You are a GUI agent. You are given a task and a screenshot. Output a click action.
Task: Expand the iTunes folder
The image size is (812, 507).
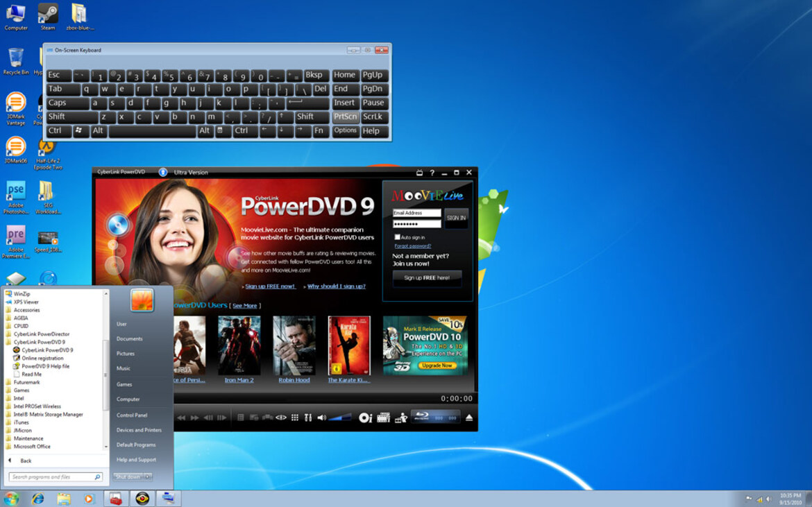coord(22,422)
